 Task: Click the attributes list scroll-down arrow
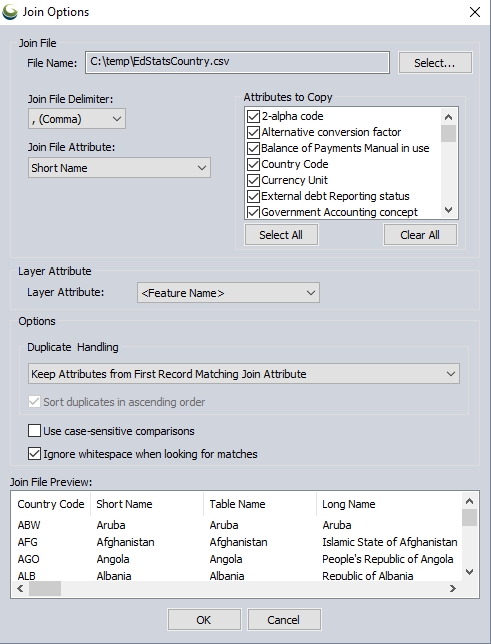[449, 210]
